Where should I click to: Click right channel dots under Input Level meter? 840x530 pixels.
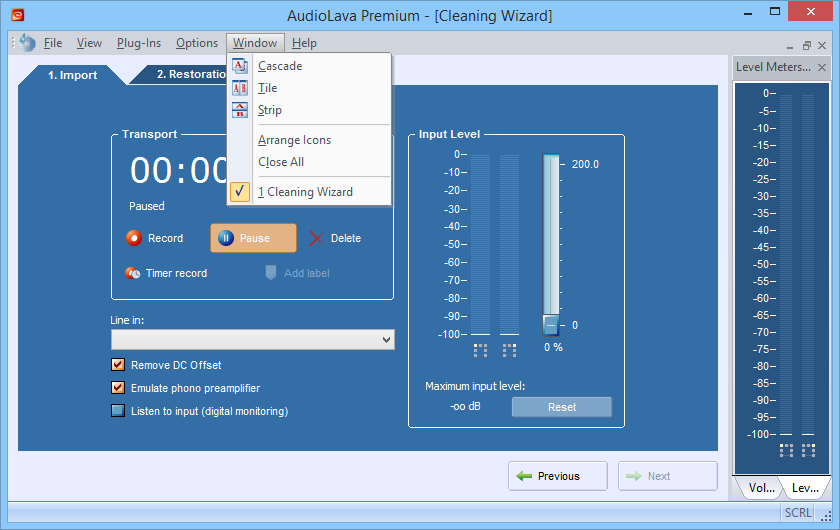(509, 350)
